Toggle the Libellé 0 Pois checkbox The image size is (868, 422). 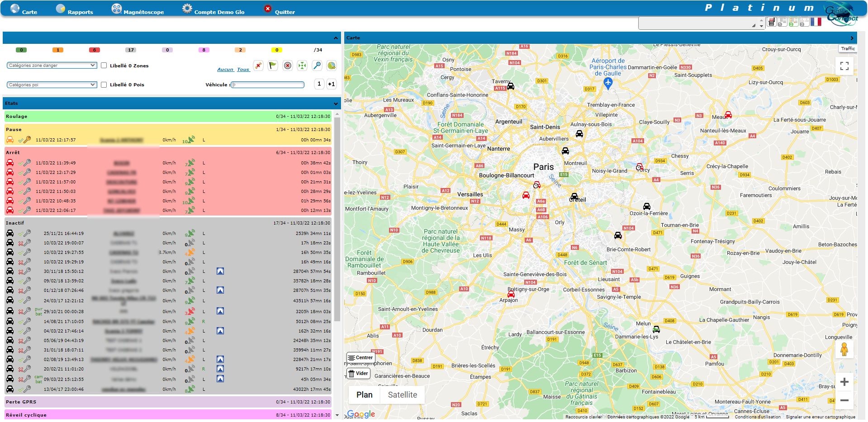click(104, 84)
